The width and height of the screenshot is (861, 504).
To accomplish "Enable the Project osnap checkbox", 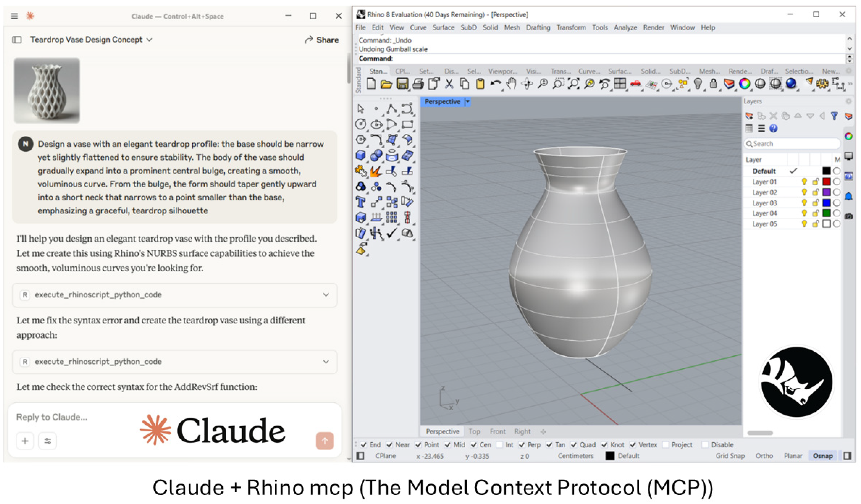I will click(x=666, y=445).
